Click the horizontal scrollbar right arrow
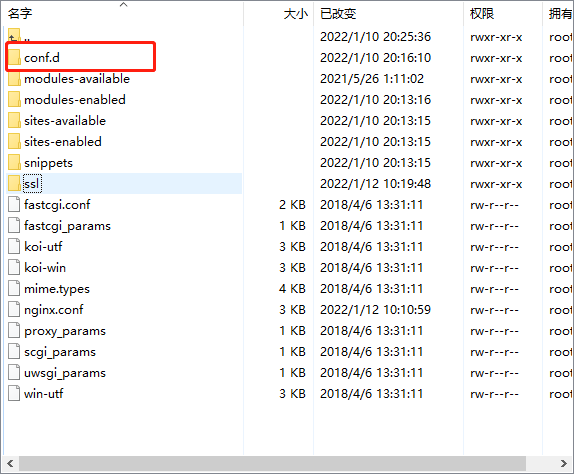 pyautogui.click(x=564, y=463)
